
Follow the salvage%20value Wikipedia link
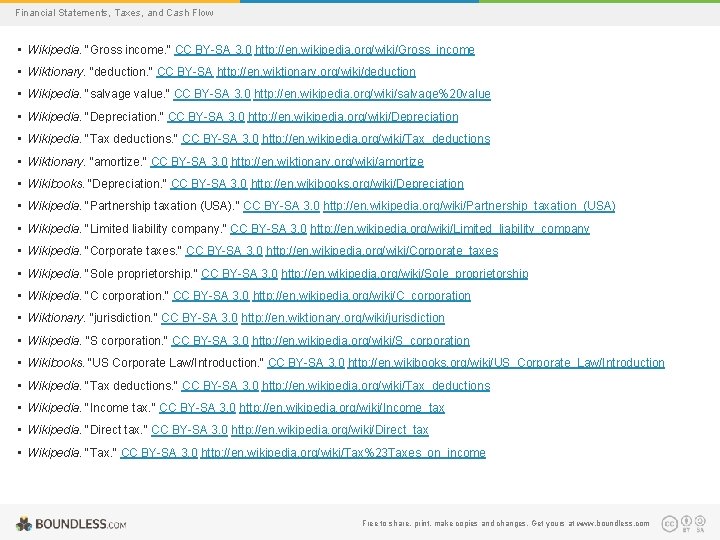[x=372, y=94]
